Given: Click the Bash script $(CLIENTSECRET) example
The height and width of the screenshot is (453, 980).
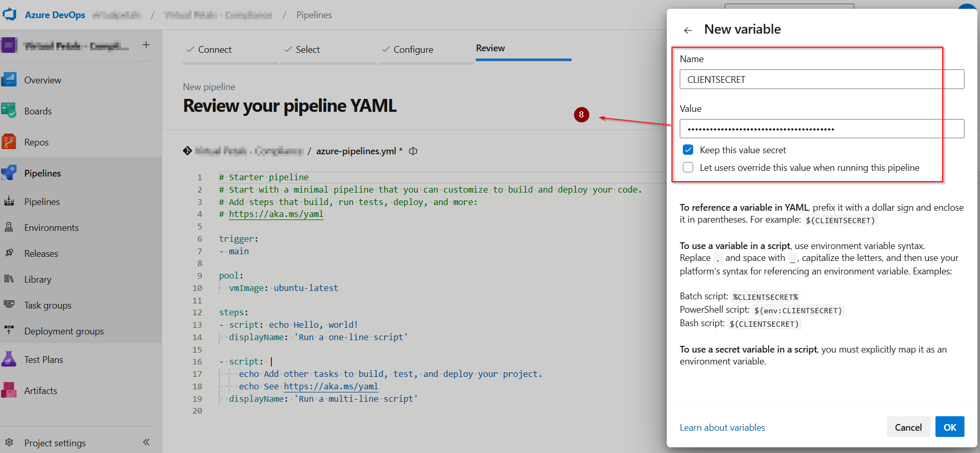Looking at the screenshot, I should [764, 324].
